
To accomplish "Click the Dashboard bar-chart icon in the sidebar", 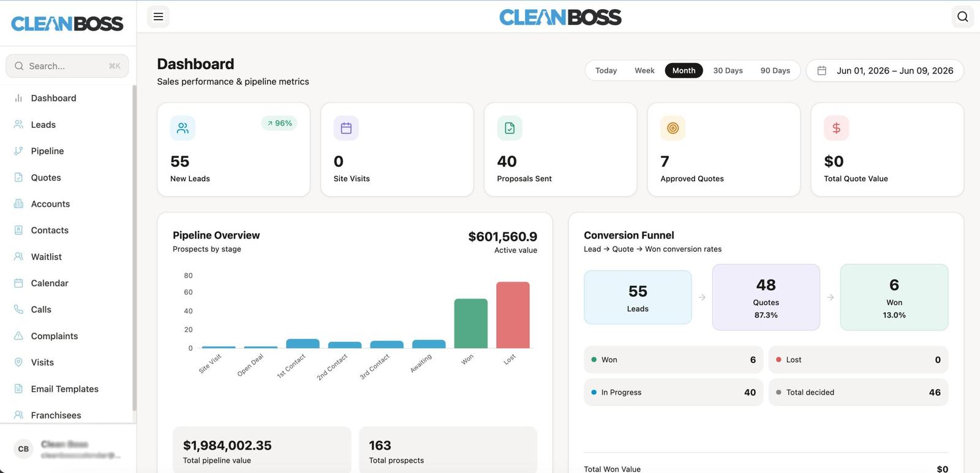I will (x=18, y=98).
